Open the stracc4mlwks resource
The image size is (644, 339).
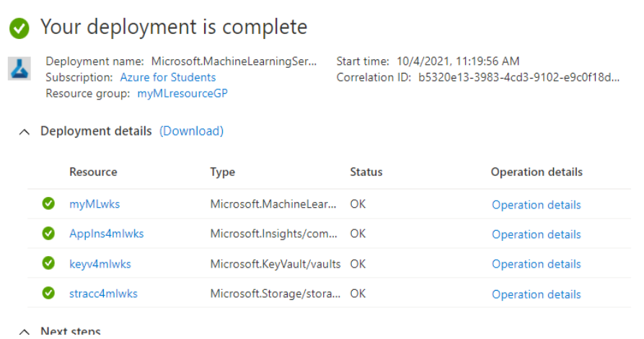tap(103, 294)
